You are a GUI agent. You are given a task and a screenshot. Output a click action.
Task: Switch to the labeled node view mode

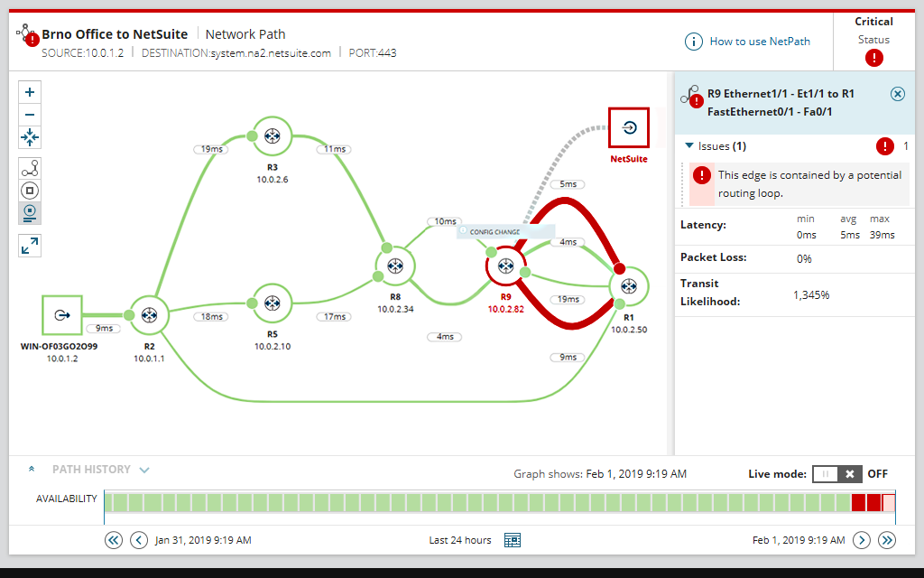(x=30, y=213)
